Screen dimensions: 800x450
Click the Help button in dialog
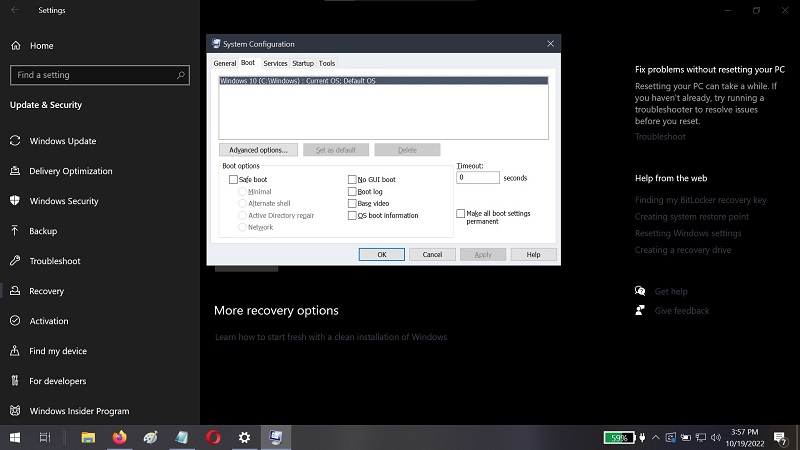tap(533, 255)
